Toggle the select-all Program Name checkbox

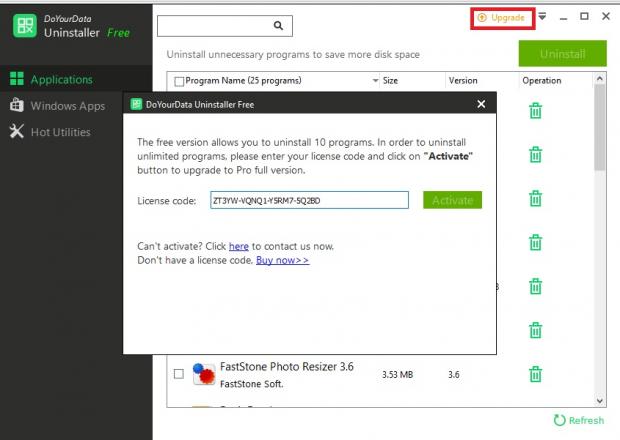click(x=179, y=81)
